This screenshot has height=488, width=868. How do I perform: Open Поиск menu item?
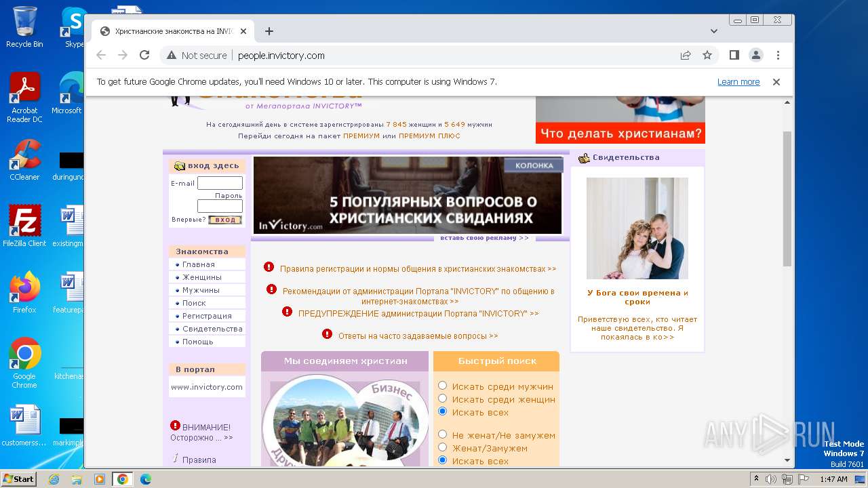[x=194, y=303]
